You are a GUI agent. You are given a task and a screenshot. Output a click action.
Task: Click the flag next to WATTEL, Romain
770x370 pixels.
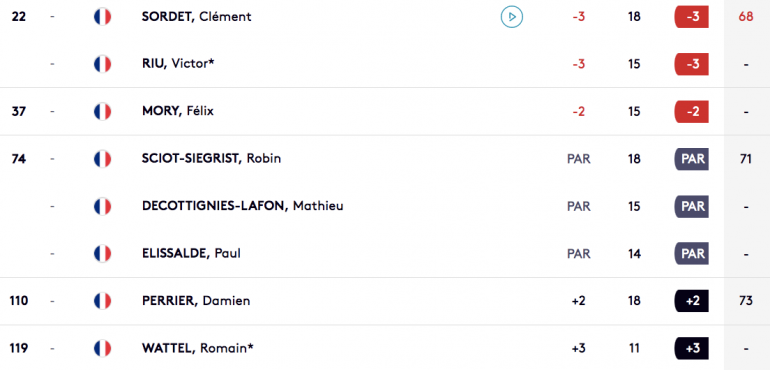click(102, 348)
